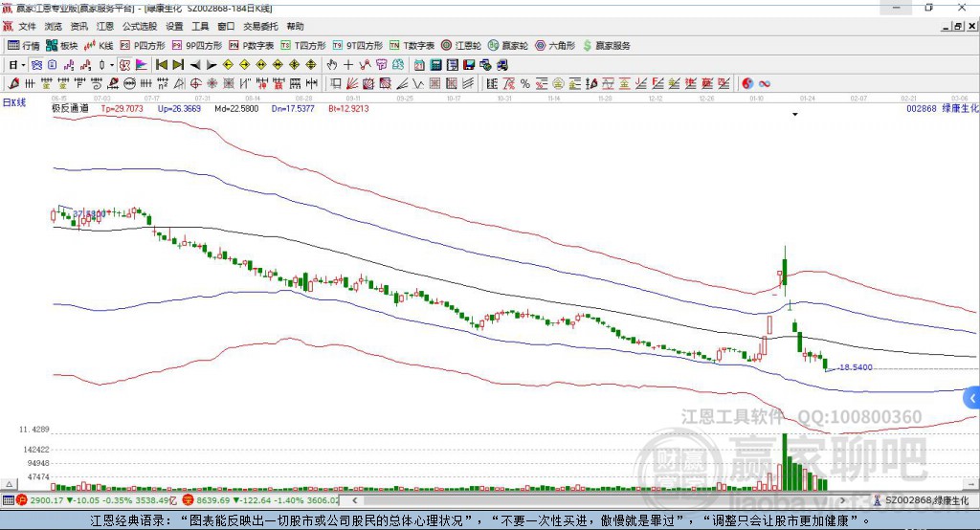
Task: Select the percent retracement tool
Action: click(525, 83)
